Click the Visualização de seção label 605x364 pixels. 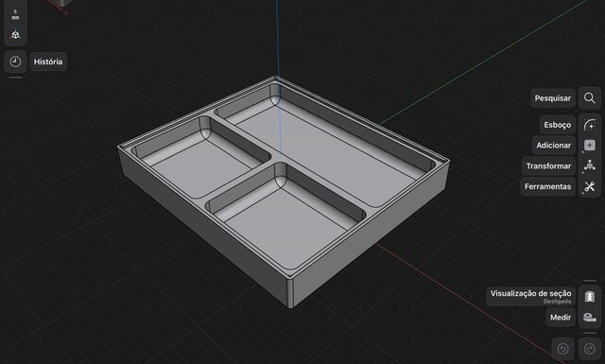tap(531, 297)
